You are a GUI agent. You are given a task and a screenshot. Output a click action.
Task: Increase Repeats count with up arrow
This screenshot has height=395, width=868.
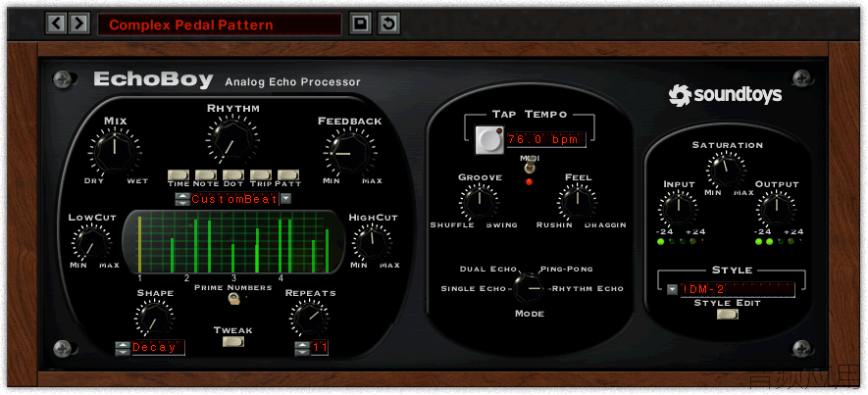(x=302, y=345)
